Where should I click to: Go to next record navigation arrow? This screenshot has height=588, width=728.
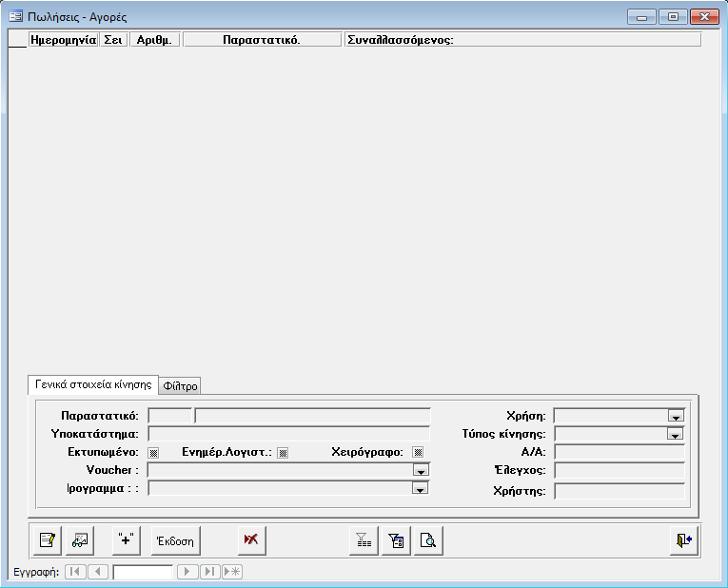pos(187,572)
